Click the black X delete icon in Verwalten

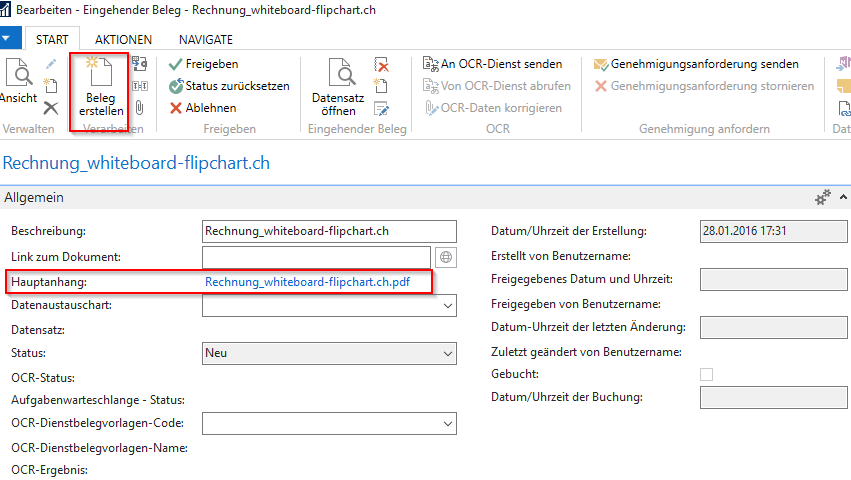[51, 108]
